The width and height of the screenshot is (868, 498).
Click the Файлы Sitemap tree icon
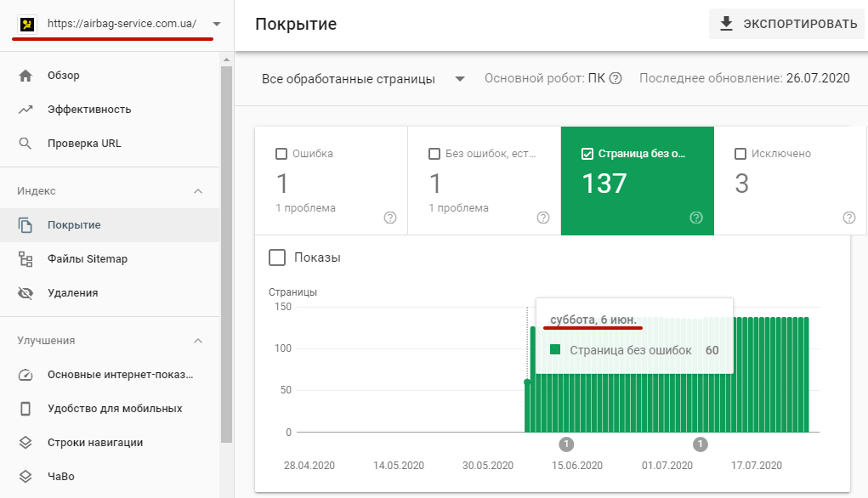click(26, 259)
